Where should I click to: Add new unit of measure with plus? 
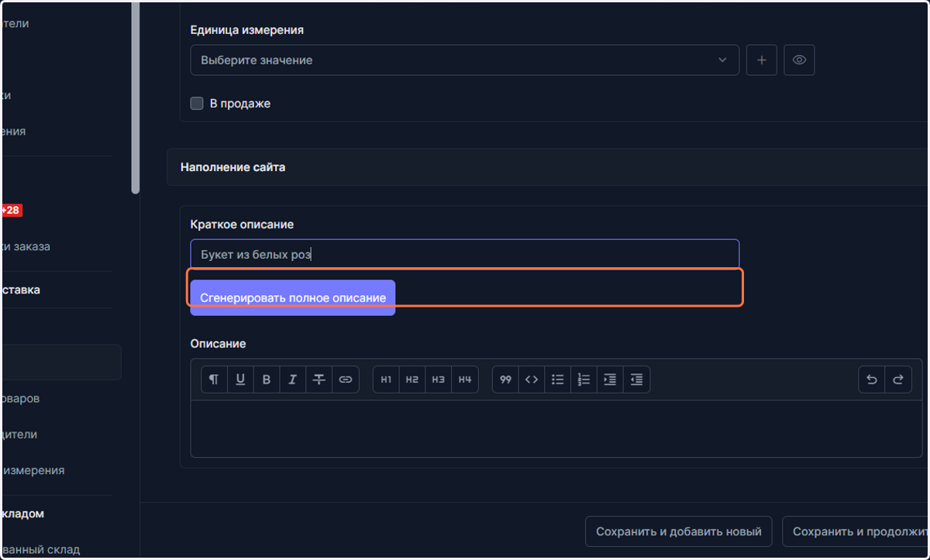[762, 60]
